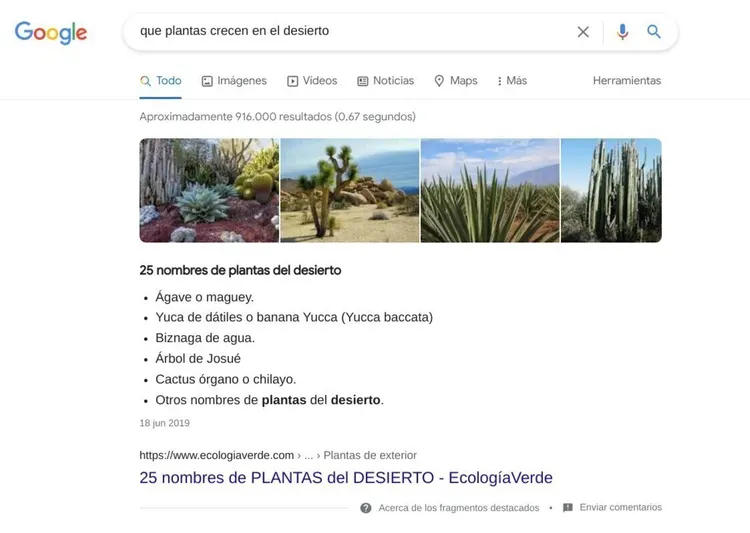Open the Herramientas search tools

[627, 81]
